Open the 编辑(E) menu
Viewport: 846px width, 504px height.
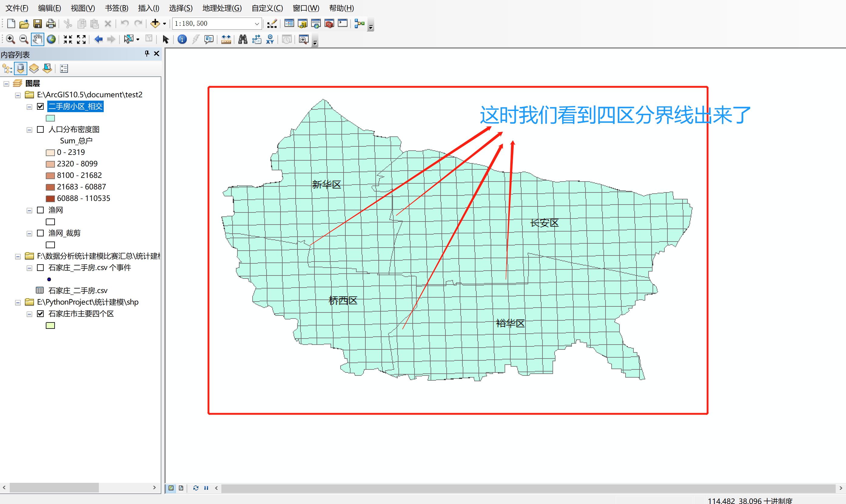click(50, 8)
